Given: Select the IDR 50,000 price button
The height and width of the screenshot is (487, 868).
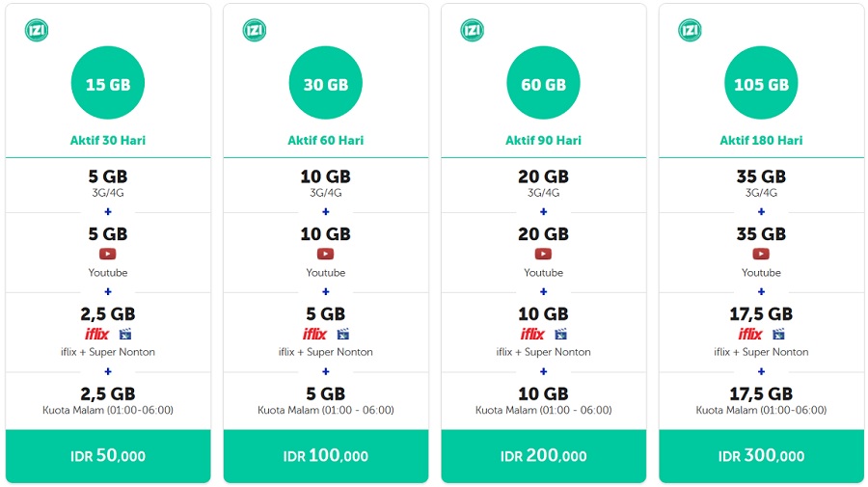Looking at the screenshot, I should 108,456.
